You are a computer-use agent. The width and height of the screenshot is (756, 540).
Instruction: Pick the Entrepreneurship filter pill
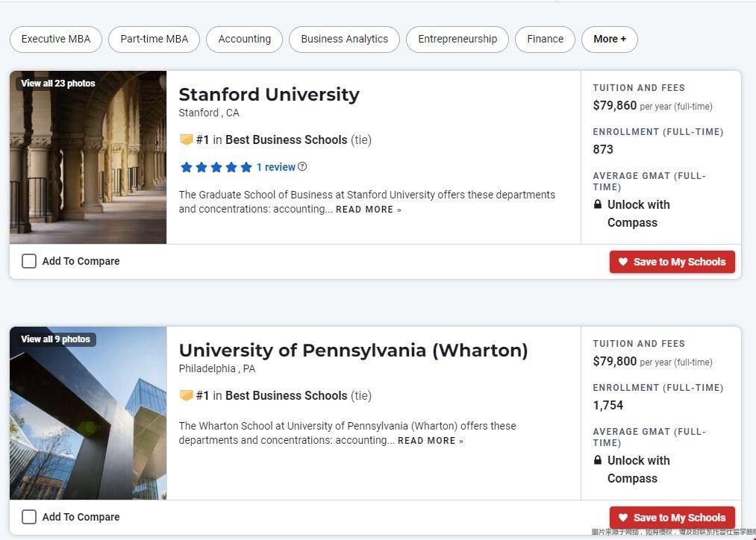click(x=457, y=39)
